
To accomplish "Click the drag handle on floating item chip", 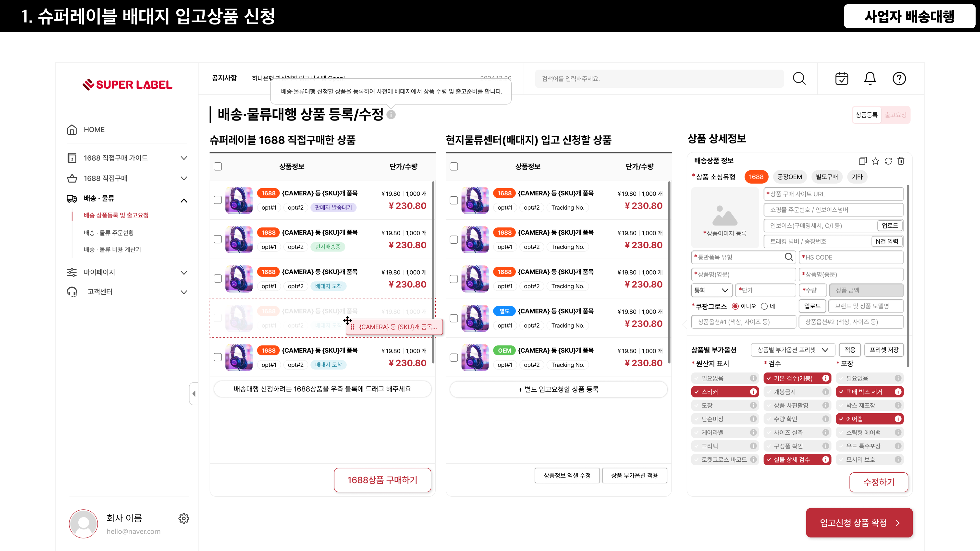I will coord(352,327).
